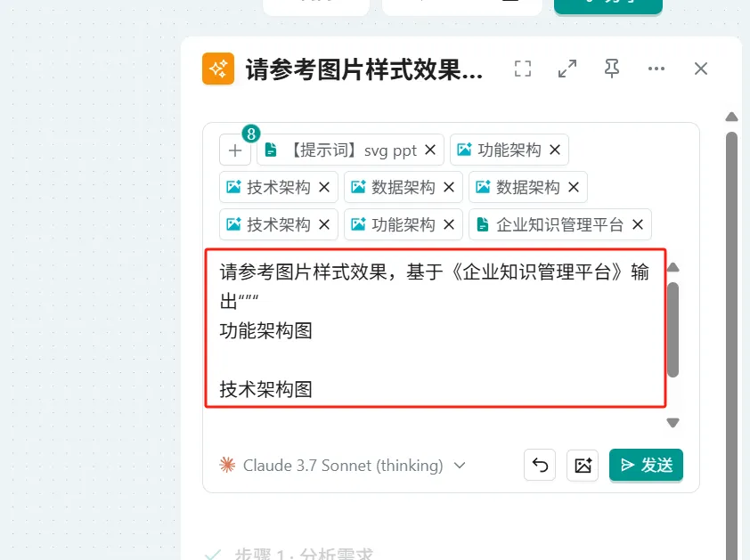The height and width of the screenshot is (560, 750).
Task: Click the 企业知识管理平台 document chip
Action: 550,224
